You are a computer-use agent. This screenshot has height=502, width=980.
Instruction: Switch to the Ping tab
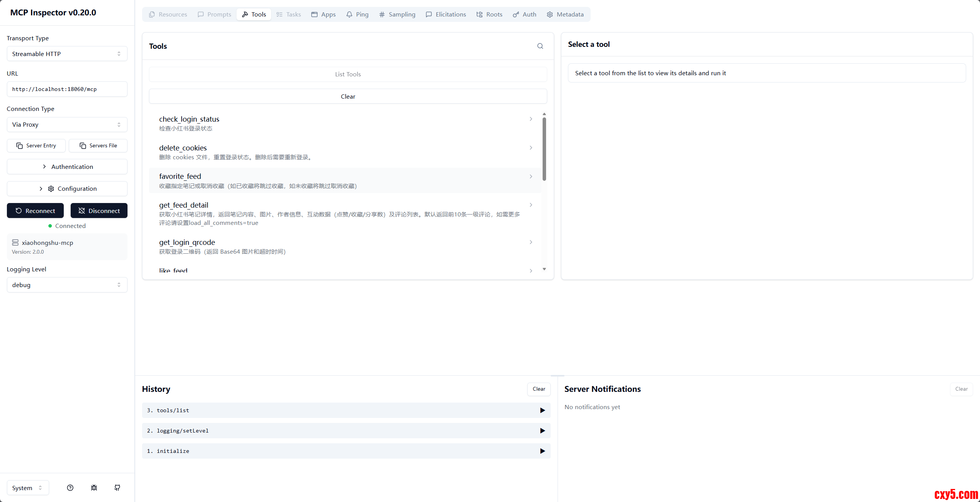click(x=357, y=15)
